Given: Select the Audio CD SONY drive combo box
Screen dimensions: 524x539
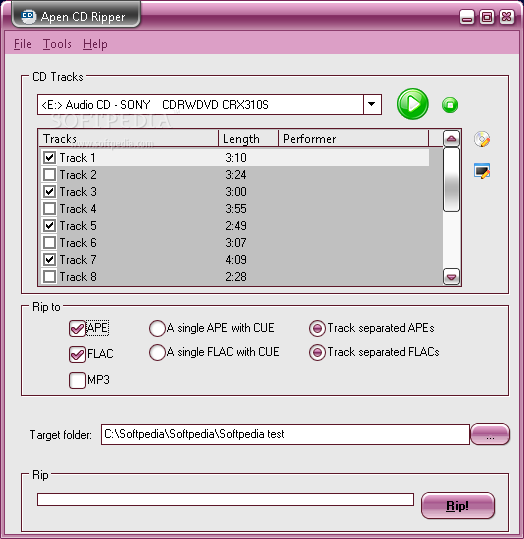Looking at the screenshot, I should 209,104.
